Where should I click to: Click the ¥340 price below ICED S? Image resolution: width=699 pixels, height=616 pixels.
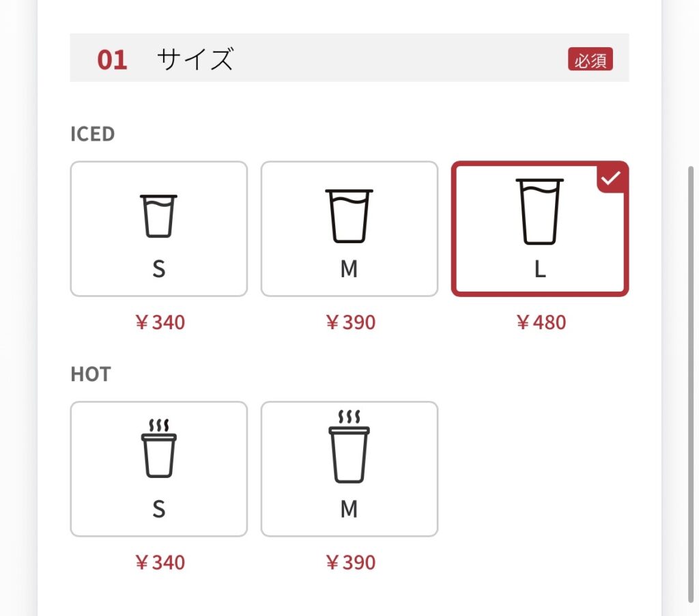(158, 322)
